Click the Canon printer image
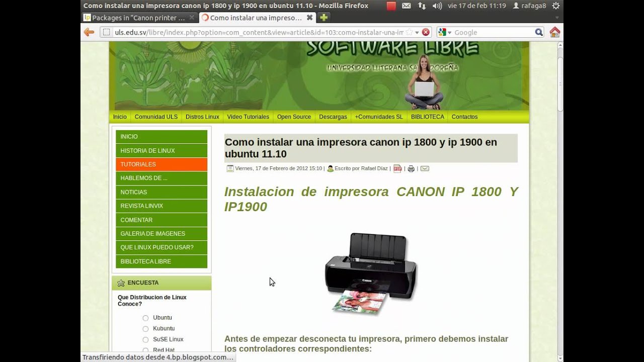The image size is (644, 362). 371,274
